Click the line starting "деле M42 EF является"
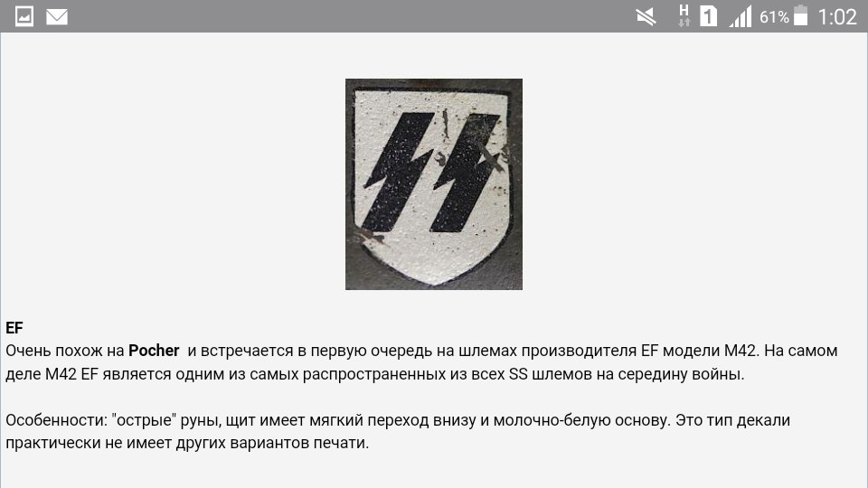The image size is (868, 488). [374, 374]
